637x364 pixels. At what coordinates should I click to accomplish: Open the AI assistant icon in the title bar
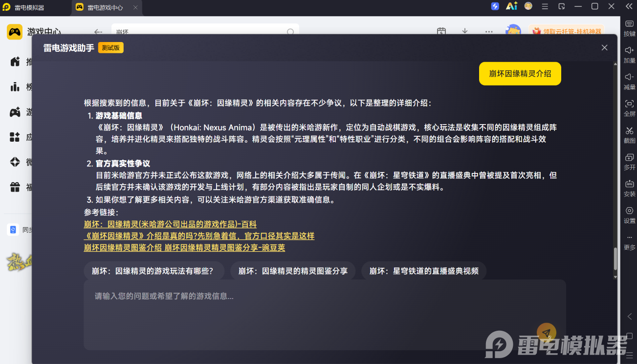[511, 6]
